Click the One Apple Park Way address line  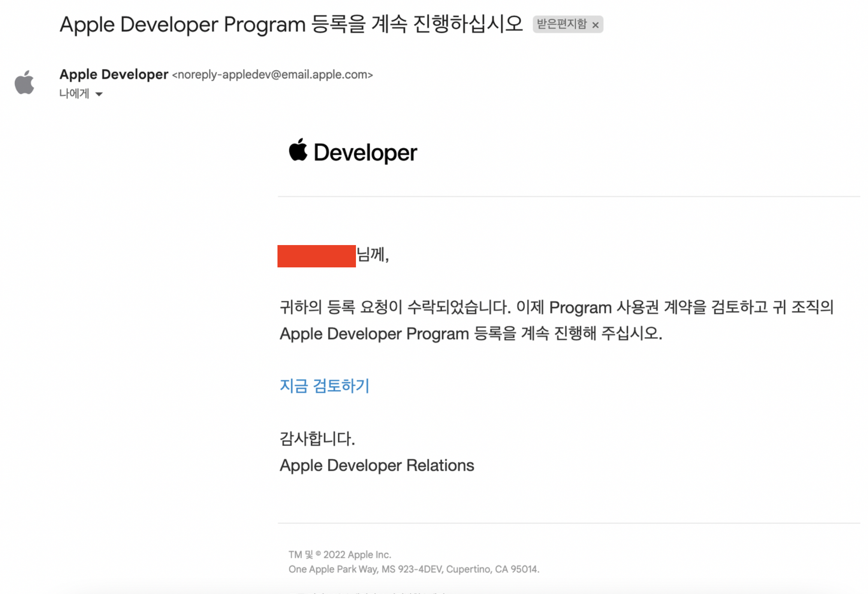click(414, 569)
